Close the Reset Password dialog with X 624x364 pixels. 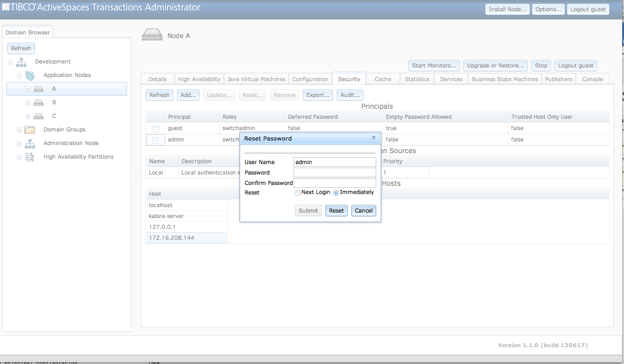[373, 138]
